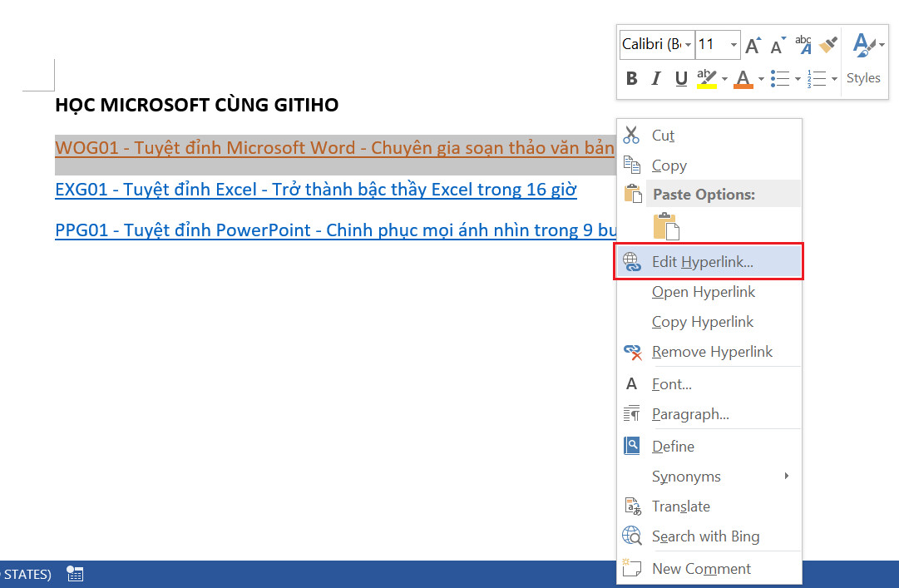This screenshot has height=588, width=899.
Task: Choose Copy from context menu
Action: click(709, 165)
